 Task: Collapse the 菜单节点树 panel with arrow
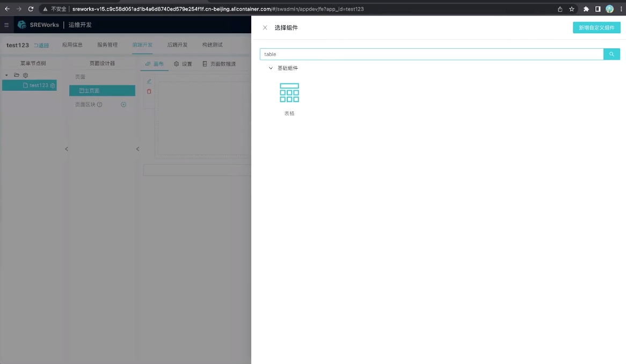point(67,149)
